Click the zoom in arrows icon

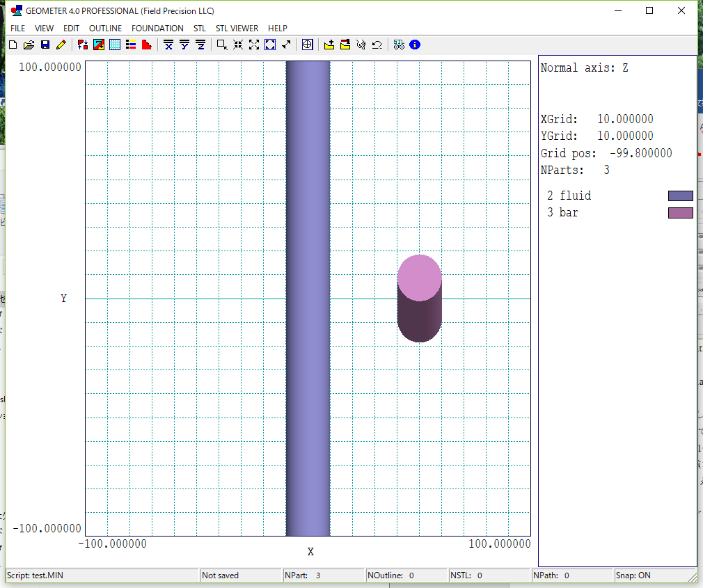pos(238,45)
